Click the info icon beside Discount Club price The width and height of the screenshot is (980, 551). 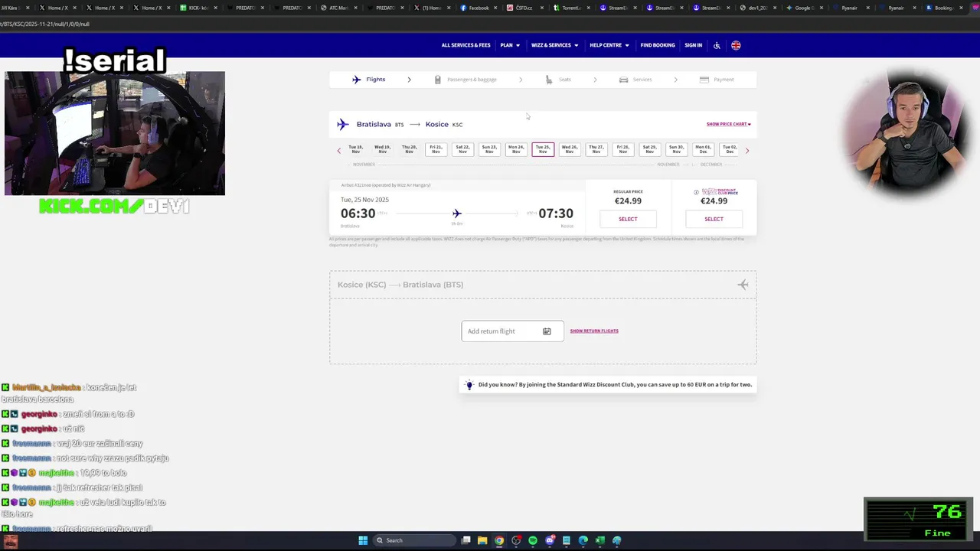tap(696, 192)
